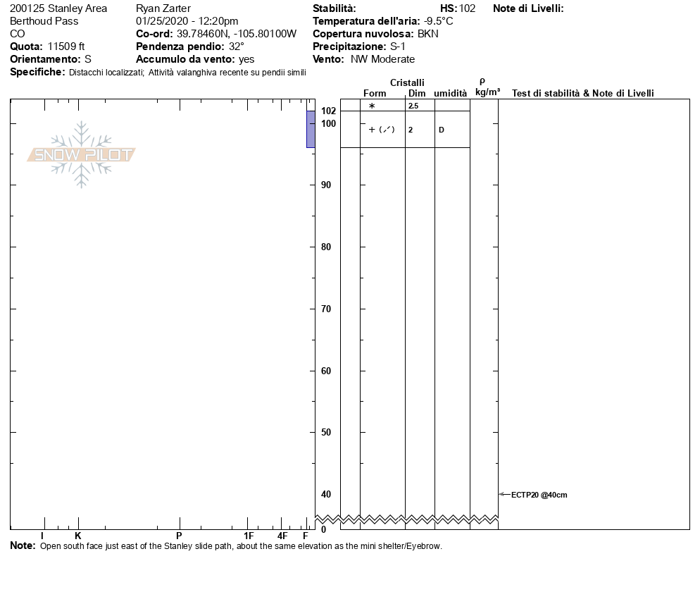The height and width of the screenshot is (592, 700).
Task: Click the Note text about the open south face
Action: [241, 546]
